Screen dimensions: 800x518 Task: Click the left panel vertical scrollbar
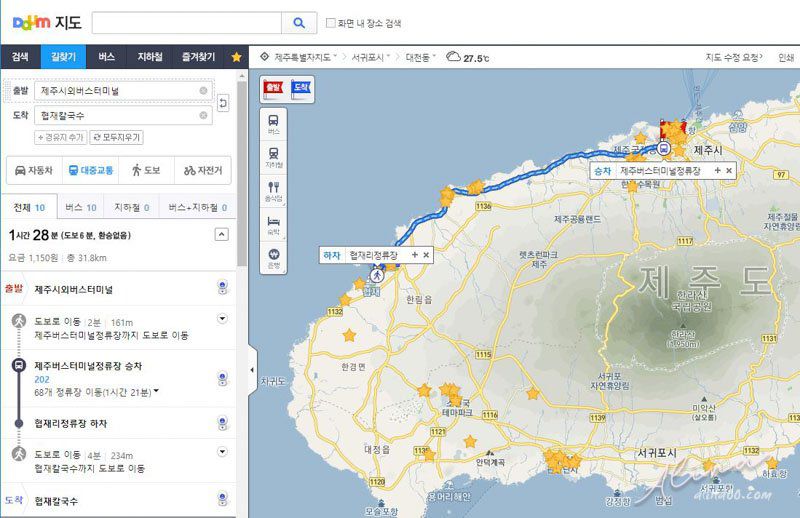pyautogui.click(x=242, y=176)
